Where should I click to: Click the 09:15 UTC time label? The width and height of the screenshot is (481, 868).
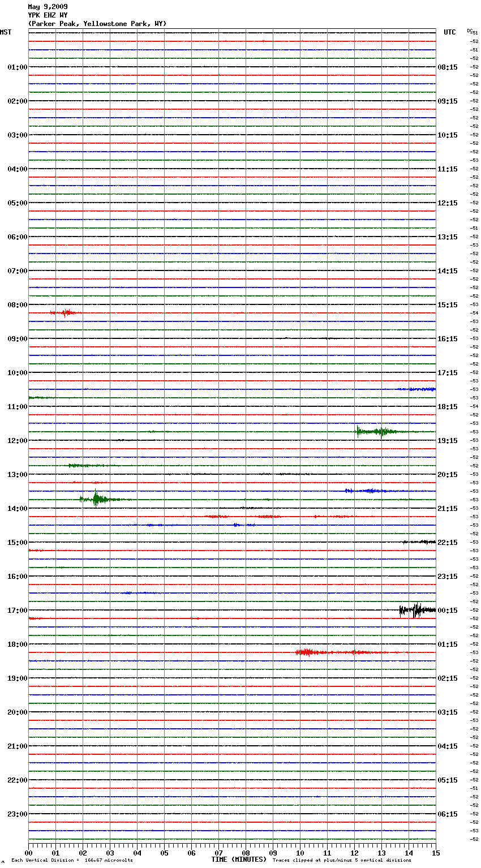pos(448,101)
